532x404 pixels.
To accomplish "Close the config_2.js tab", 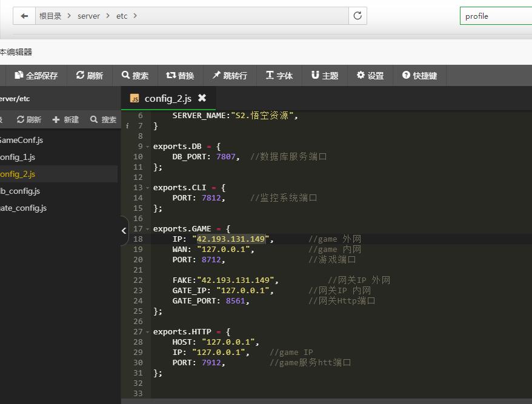I will [x=202, y=98].
